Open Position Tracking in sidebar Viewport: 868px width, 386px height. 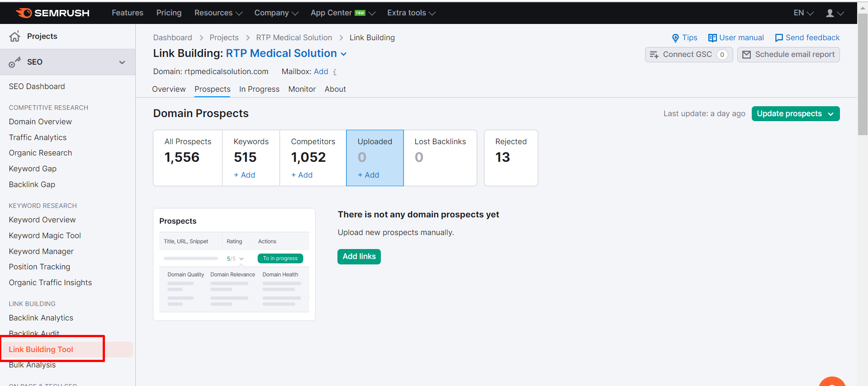coord(39,267)
